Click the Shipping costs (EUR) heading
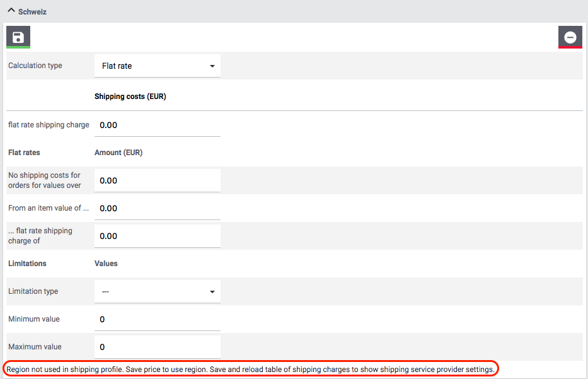Screen dimensions: 588x379 pos(130,97)
